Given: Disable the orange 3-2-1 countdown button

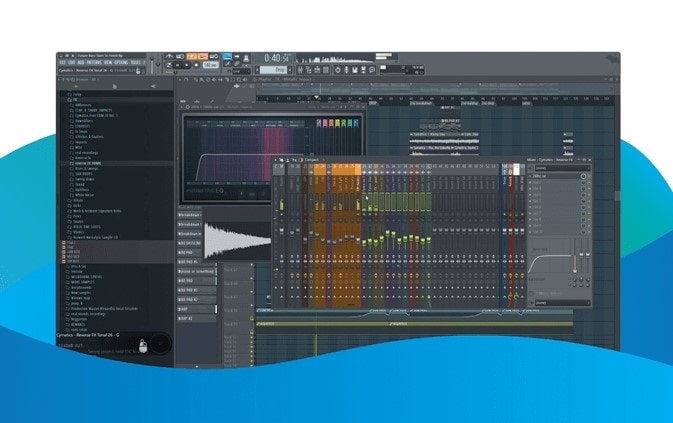Looking at the screenshot, I should [x=192, y=56].
